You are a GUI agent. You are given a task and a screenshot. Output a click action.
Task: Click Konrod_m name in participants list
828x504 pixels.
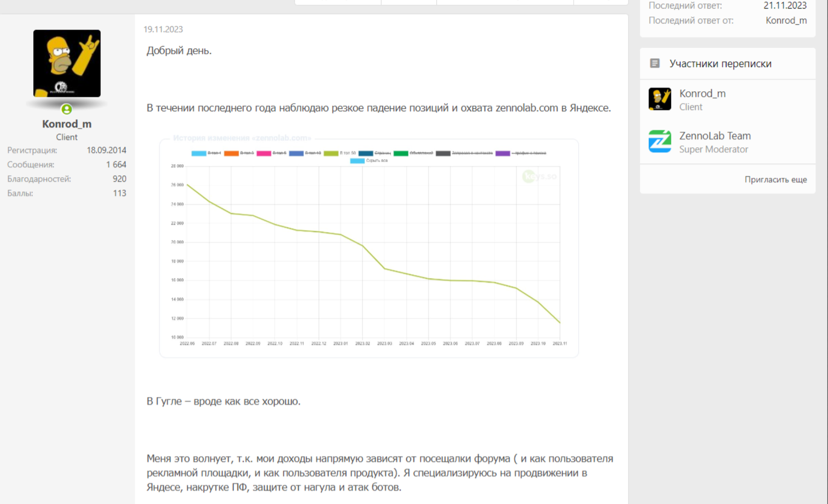pyautogui.click(x=702, y=93)
